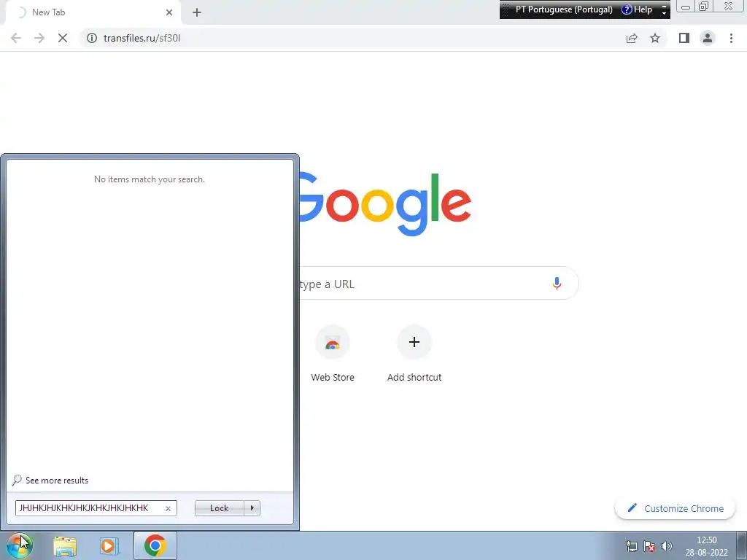Image resolution: width=747 pixels, height=560 pixels.
Task: Select the New Tab tab
Action: click(x=93, y=12)
